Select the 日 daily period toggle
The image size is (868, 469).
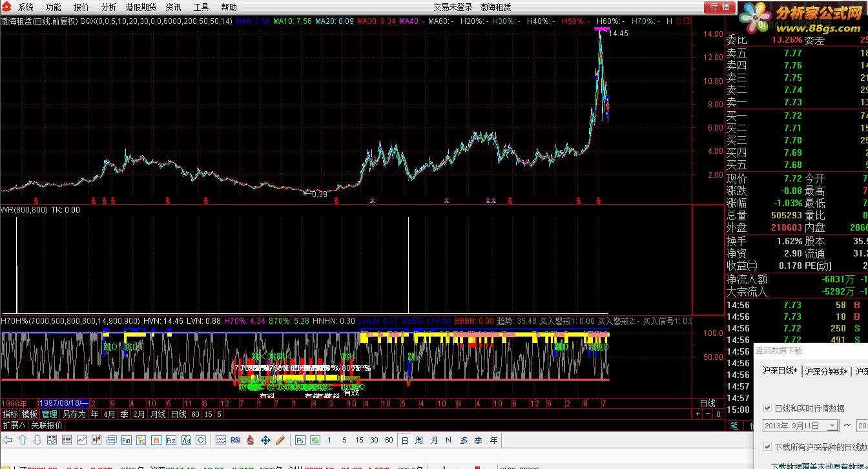click(x=404, y=440)
